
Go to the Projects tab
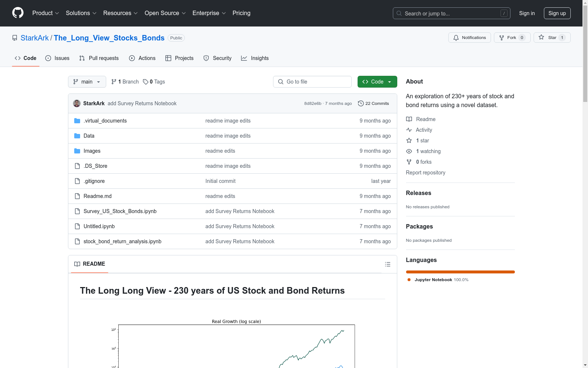179,58
